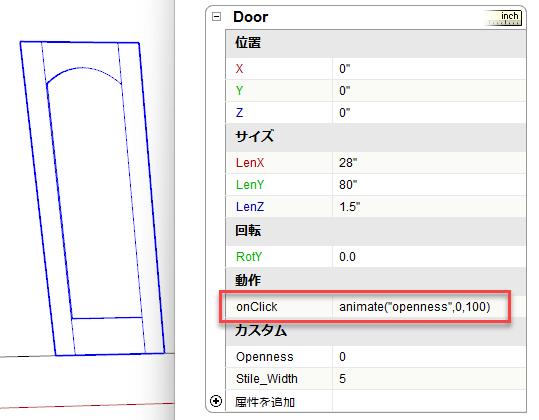
Task: Collapse the Door component attributes
Action: tap(216, 16)
